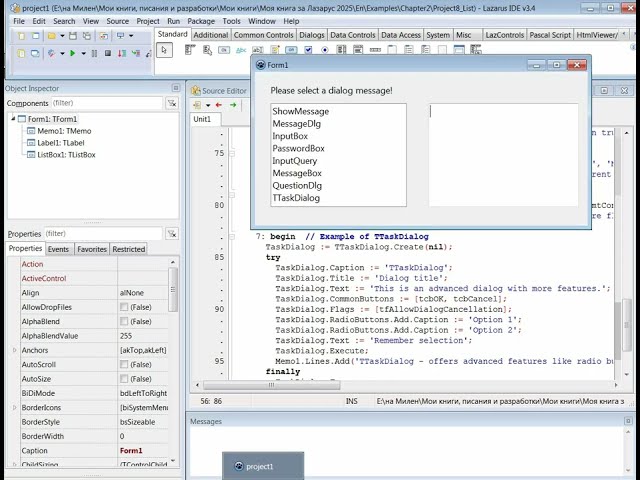The width and height of the screenshot is (640, 480).
Task: Click the project1 taskbar button
Action: click(x=263, y=466)
